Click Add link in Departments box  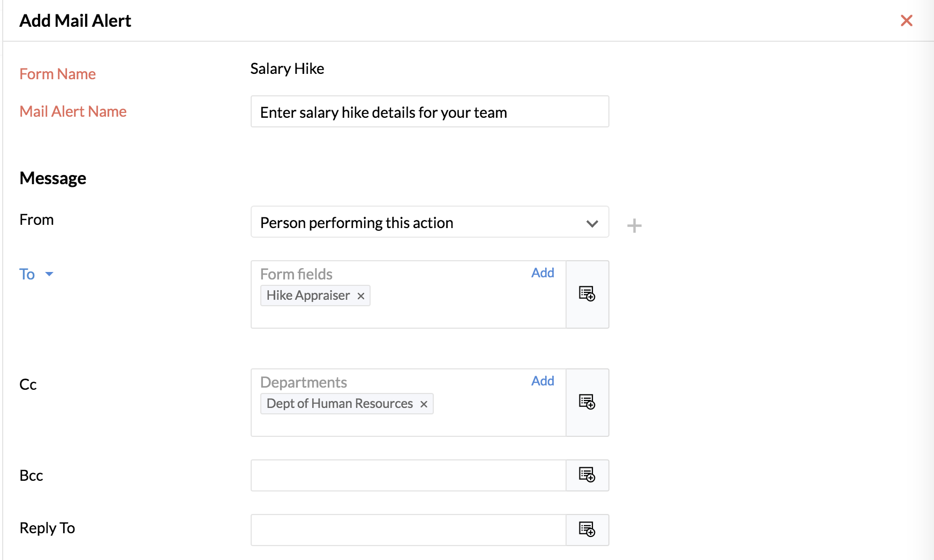(543, 381)
